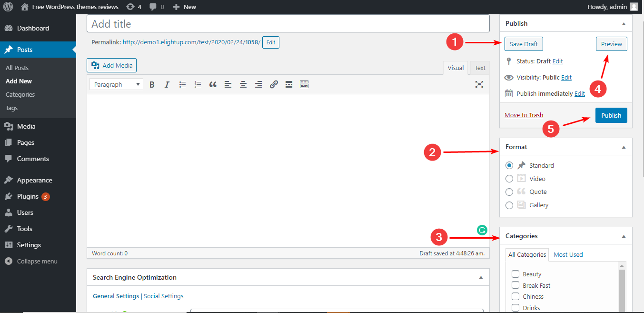The height and width of the screenshot is (313, 644).
Task: Switch to the Text editor tab
Action: (x=480, y=68)
